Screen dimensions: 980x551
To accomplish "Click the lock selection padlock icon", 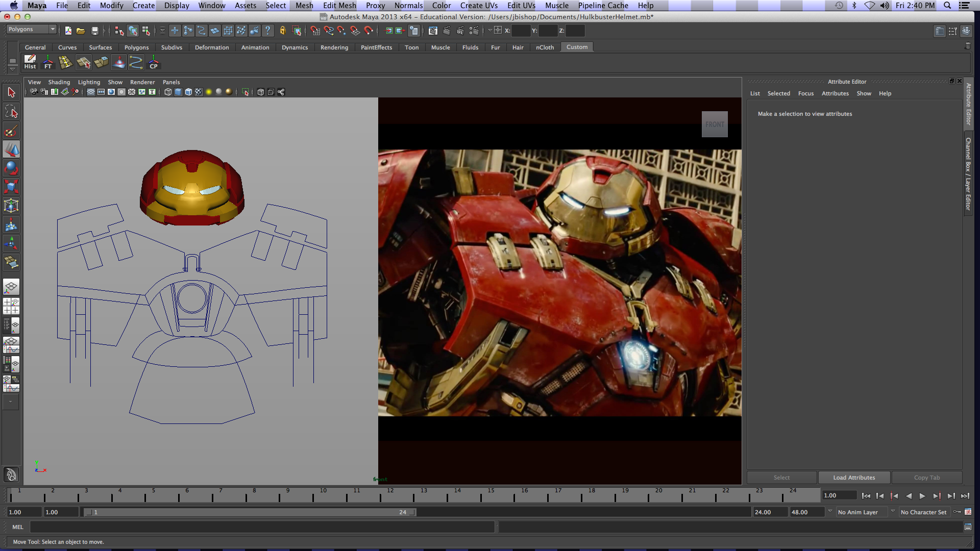I will 282,31.
